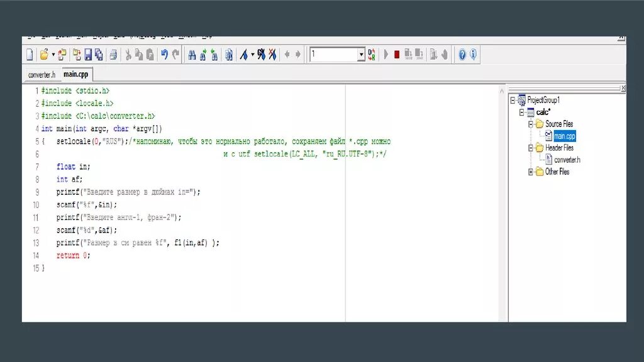Viewport: 644px width, 362px height.
Task: Select the main.cpp editor tab
Action: 76,74
